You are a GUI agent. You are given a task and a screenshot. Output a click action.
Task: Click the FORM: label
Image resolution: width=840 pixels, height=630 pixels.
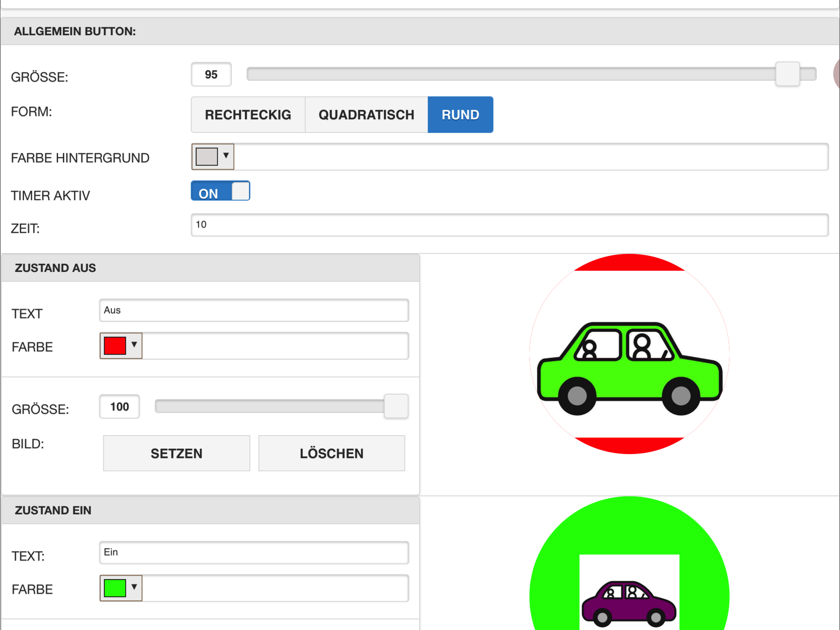pos(32,112)
